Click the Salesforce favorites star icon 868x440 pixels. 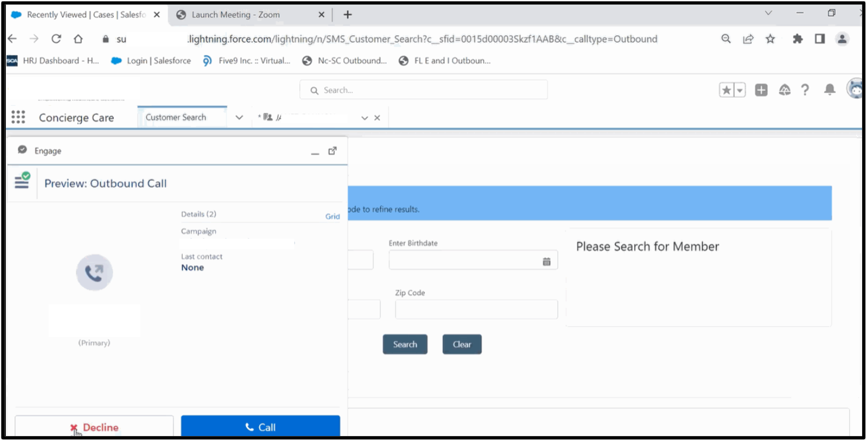click(726, 90)
